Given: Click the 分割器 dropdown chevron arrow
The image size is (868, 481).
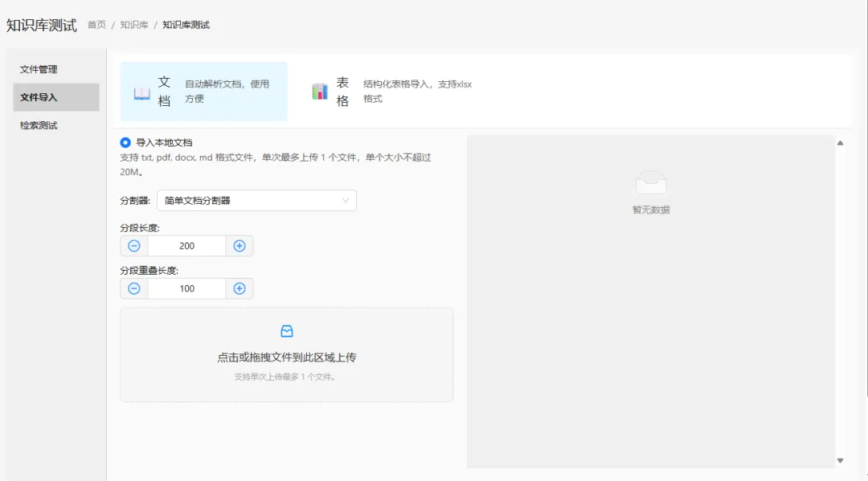Looking at the screenshot, I should tap(346, 201).
